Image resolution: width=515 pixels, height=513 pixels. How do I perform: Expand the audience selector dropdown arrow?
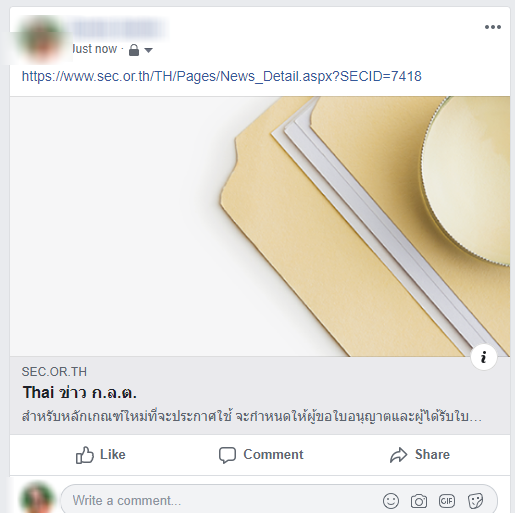pyautogui.click(x=148, y=50)
